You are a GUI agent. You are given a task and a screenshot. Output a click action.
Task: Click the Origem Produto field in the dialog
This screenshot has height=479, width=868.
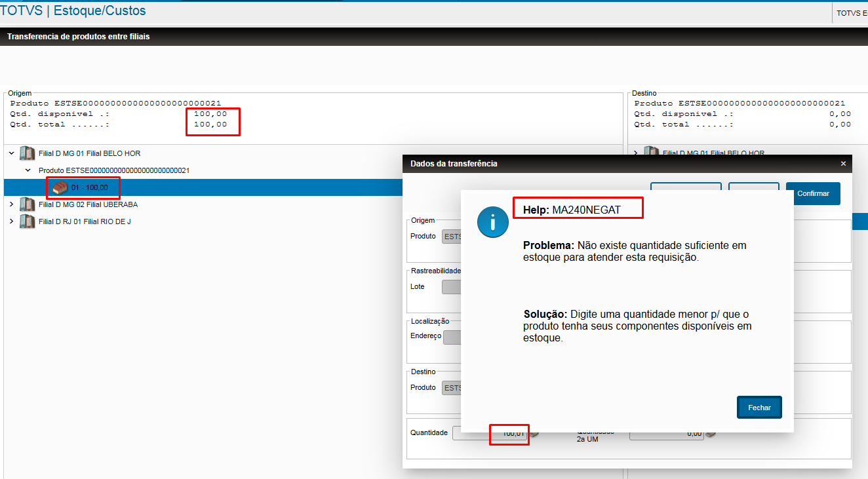(x=452, y=237)
